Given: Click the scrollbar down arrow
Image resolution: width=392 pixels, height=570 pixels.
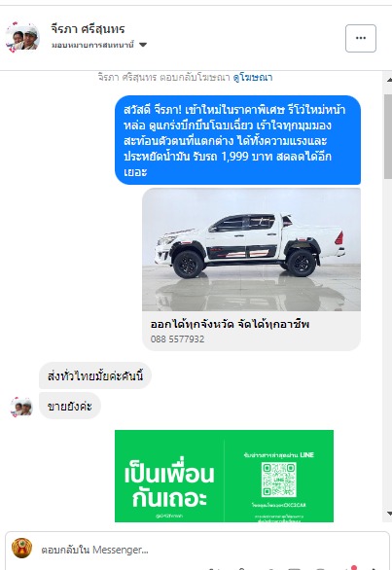Looking at the screenshot, I should (389, 514).
